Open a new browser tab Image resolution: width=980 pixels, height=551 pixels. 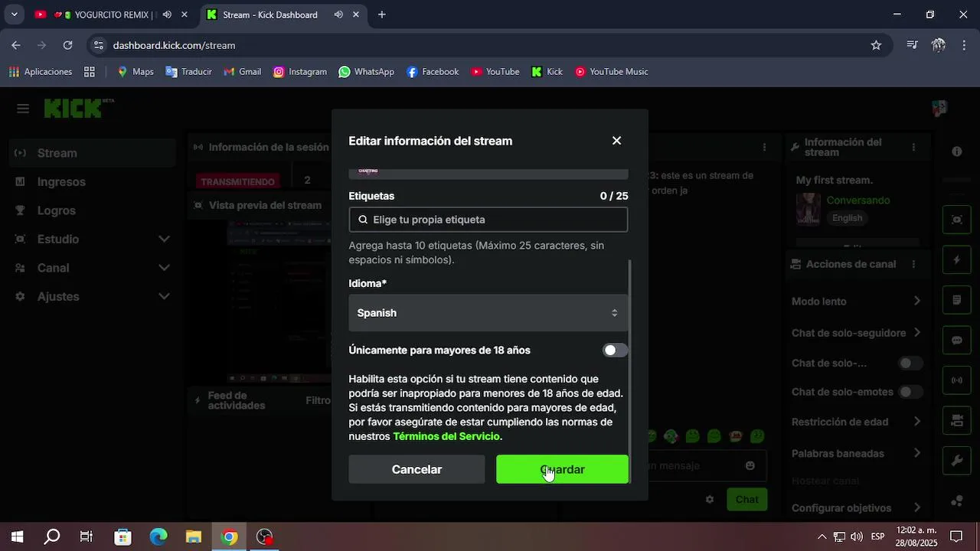point(382,15)
